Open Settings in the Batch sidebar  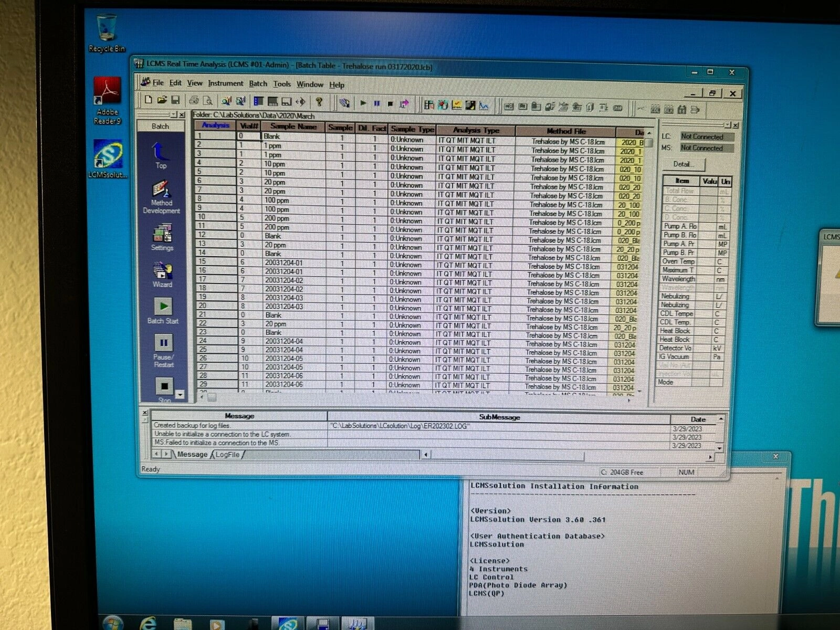pyautogui.click(x=162, y=238)
